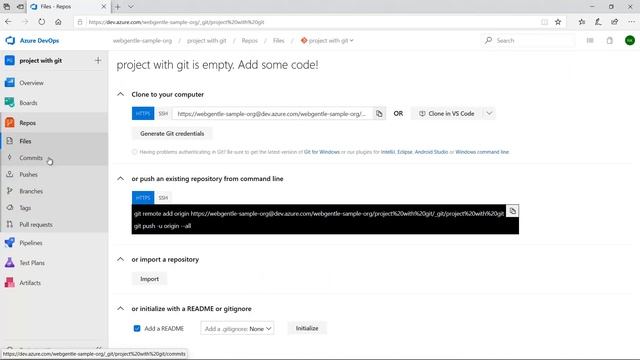The width and height of the screenshot is (640, 360).
Task: Click the plus icon beside project name
Action: click(98, 60)
